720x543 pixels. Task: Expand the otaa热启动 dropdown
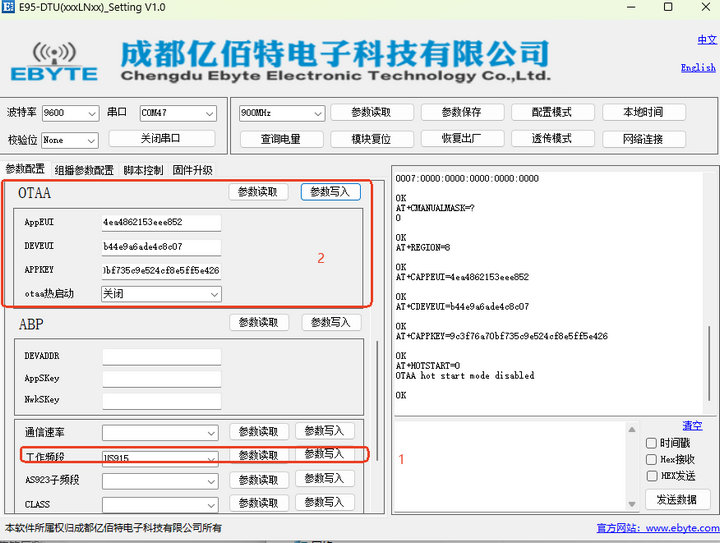click(161, 294)
